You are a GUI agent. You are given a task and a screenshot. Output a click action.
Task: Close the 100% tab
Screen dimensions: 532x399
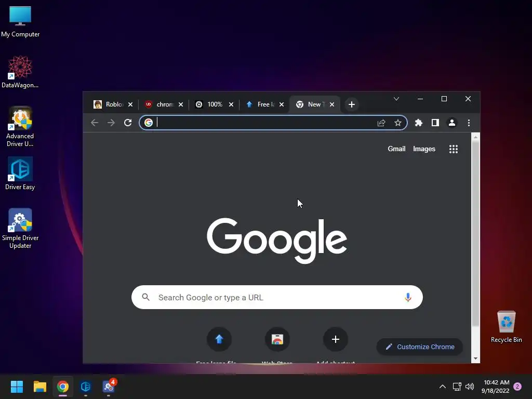[x=231, y=104]
